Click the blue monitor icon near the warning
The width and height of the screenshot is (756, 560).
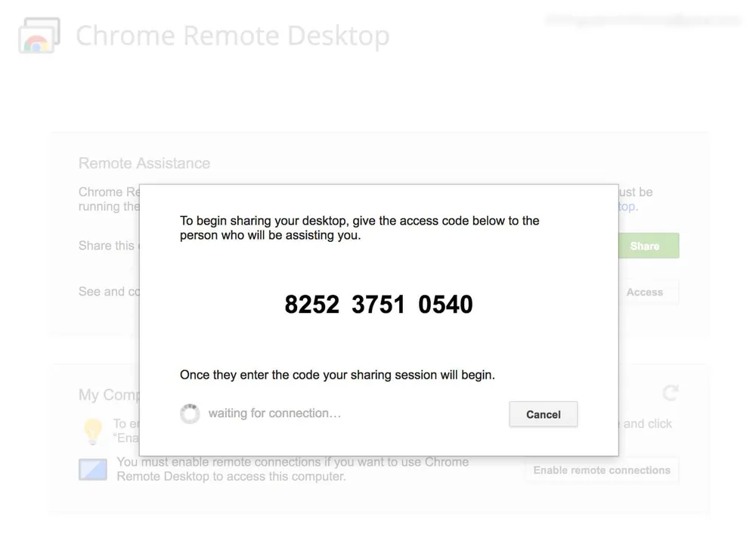[x=91, y=470]
